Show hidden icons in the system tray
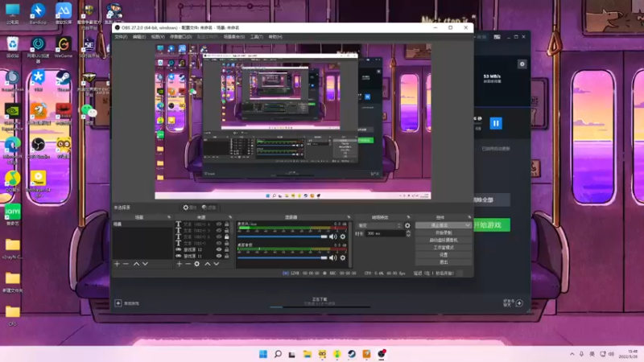 click(x=572, y=354)
